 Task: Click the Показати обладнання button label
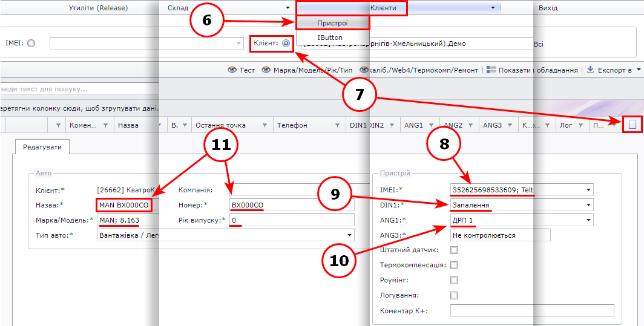coord(539,70)
